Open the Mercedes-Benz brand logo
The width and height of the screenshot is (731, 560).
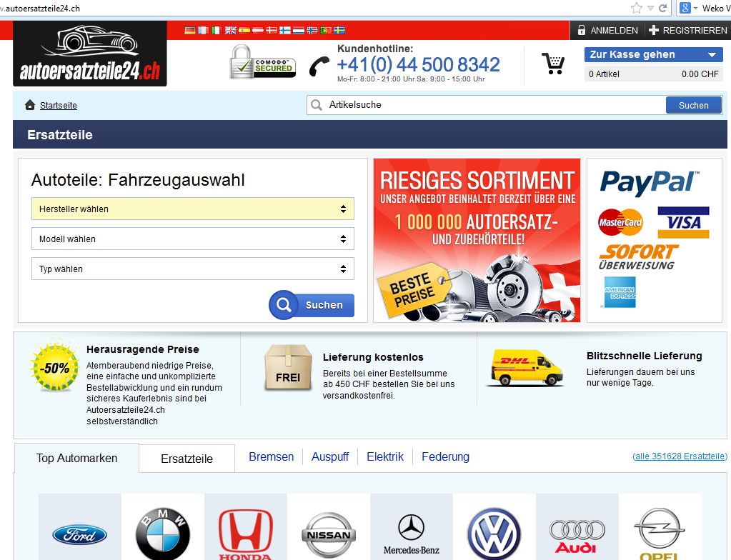pyautogui.click(x=411, y=534)
